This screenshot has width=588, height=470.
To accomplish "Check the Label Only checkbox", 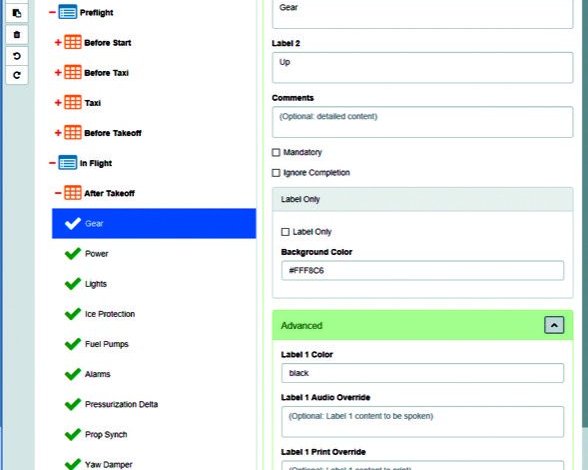I will 285,232.
